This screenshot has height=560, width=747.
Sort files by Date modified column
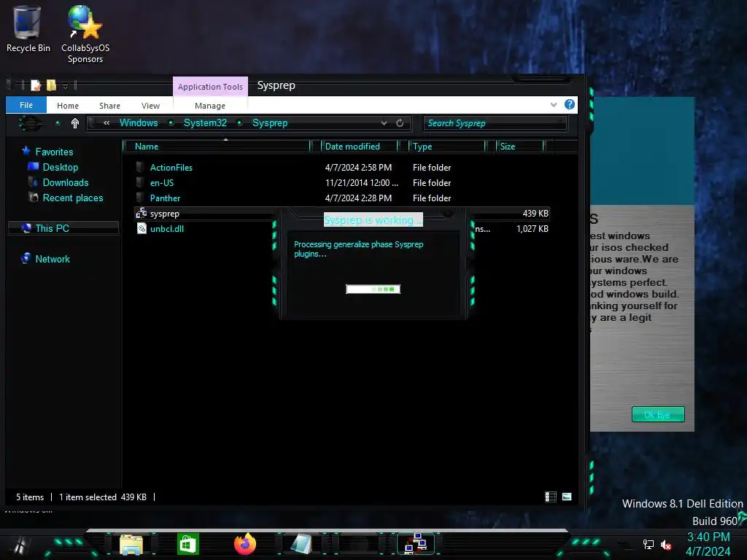pos(360,146)
